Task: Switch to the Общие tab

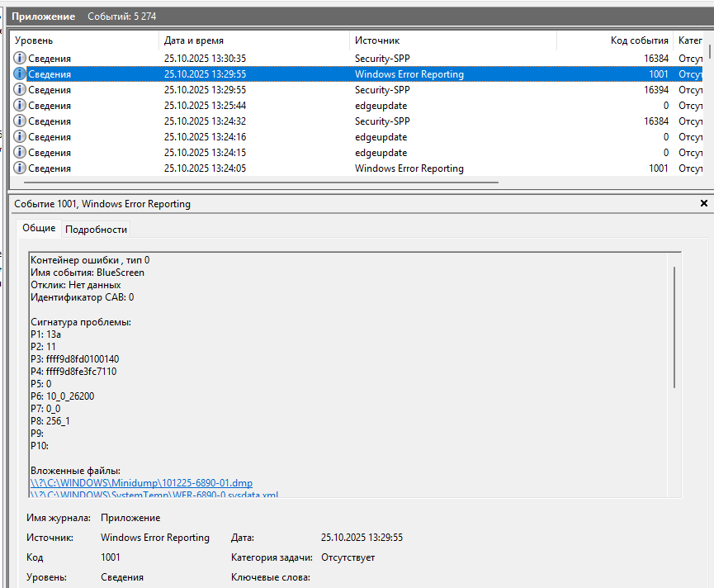Action: point(39,228)
